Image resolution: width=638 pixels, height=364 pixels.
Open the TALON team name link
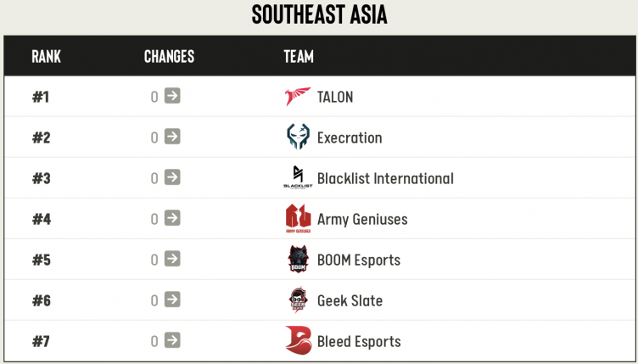335,97
